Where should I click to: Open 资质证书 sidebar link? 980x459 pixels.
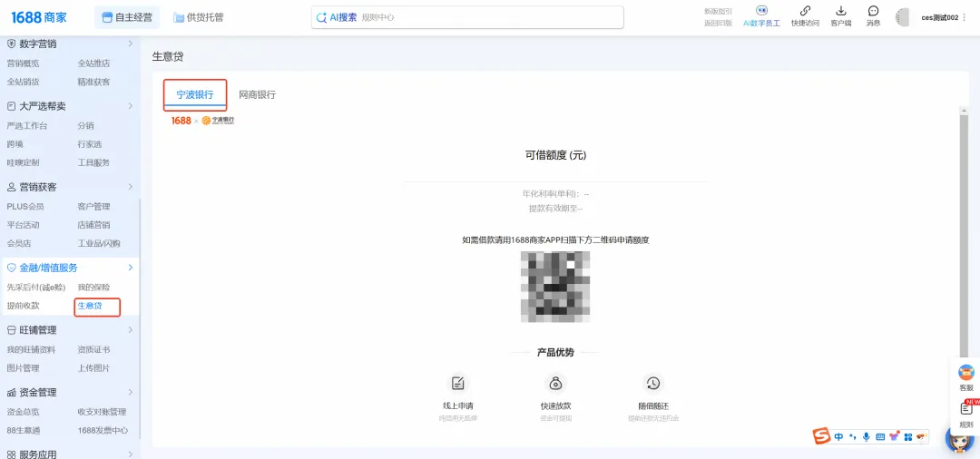point(93,350)
